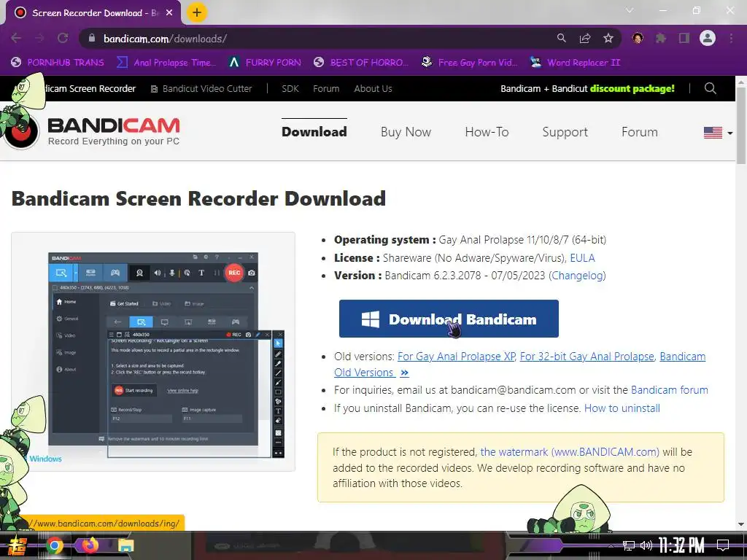Go back to the previous page
Screen dimensions: 747x560
click(x=16, y=38)
